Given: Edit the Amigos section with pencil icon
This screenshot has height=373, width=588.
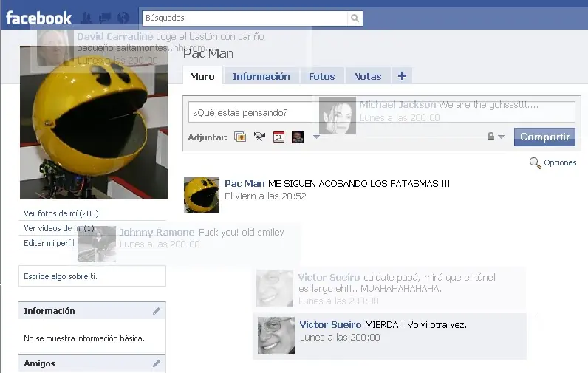Looking at the screenshot, I should [x=157, y=363].
